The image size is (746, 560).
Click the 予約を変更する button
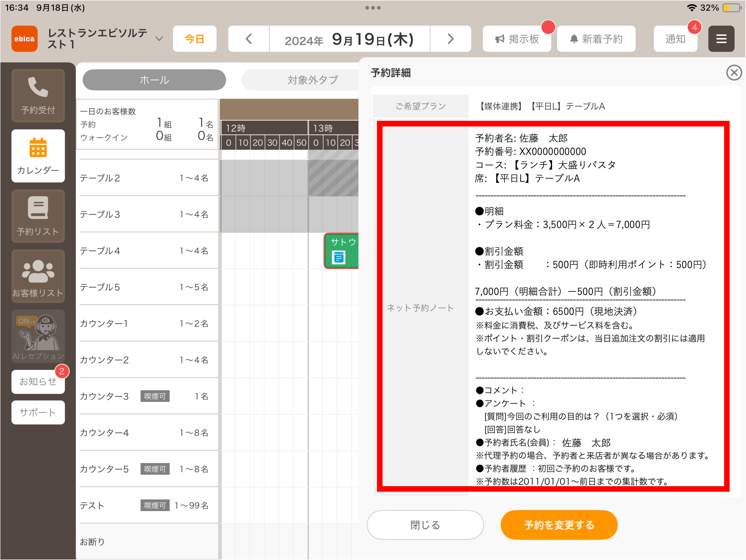coord(559,525)
